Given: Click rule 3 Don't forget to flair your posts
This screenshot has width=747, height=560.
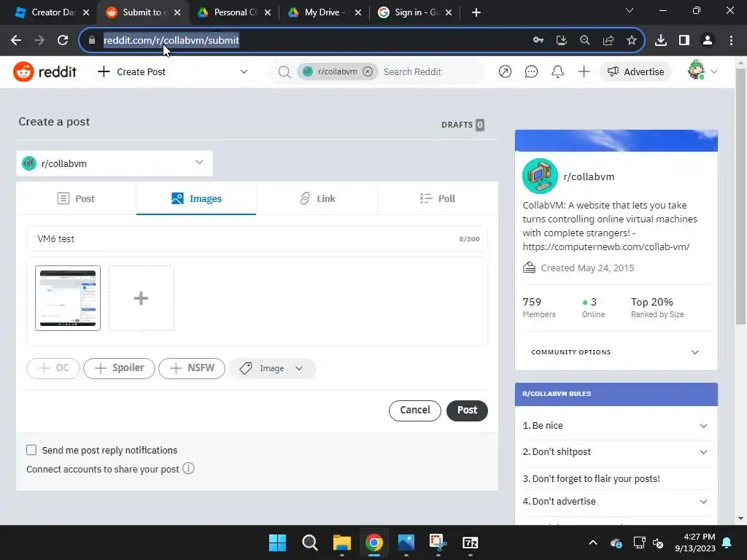Looking at the screenshot, I should tap(591, 478).
